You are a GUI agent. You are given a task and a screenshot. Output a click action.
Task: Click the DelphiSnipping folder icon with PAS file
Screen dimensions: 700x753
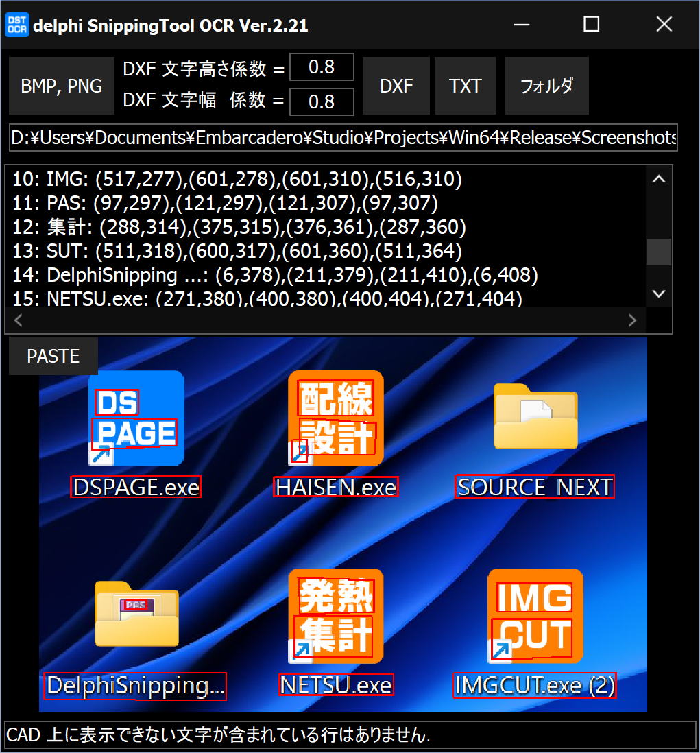click(x=136, y=614)
